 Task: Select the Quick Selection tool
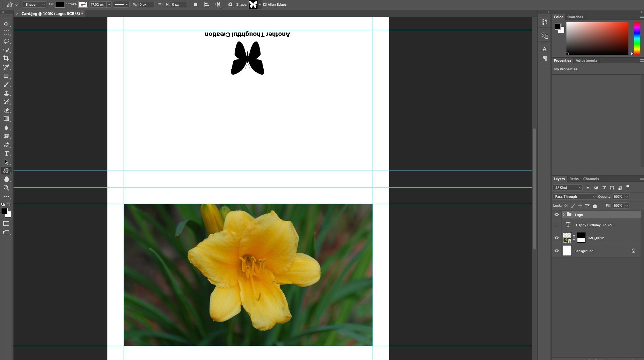(6, 50)
